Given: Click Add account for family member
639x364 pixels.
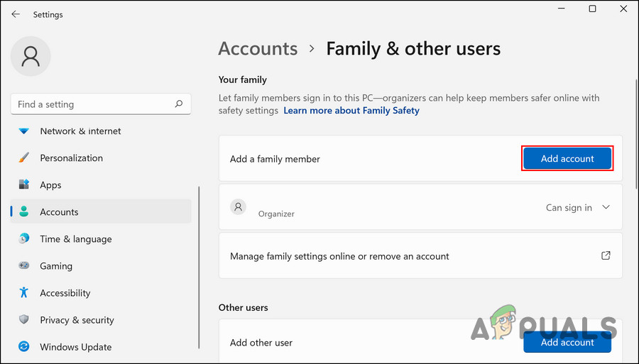Looking at the screenshot, I should (567, 159).
